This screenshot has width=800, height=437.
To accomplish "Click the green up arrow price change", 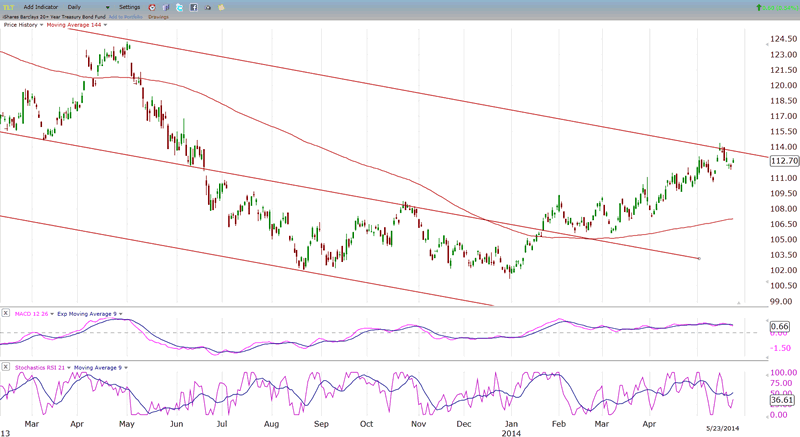I will point(759,7).
